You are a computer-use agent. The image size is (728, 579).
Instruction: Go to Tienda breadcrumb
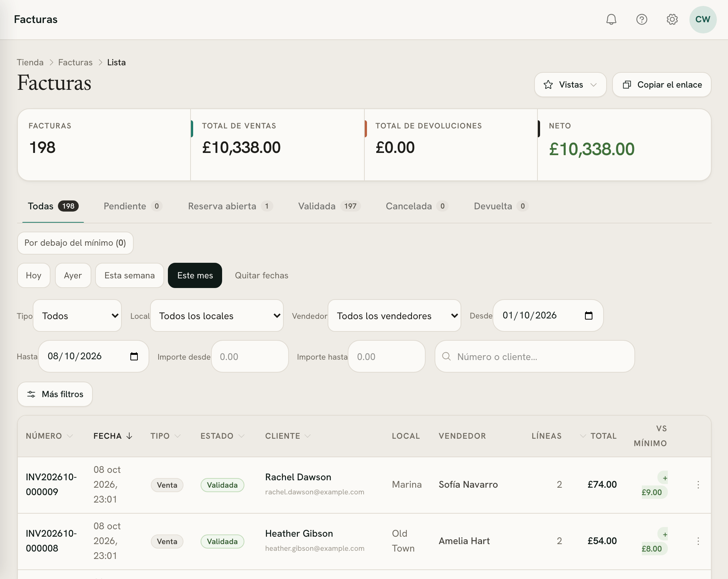30,62
